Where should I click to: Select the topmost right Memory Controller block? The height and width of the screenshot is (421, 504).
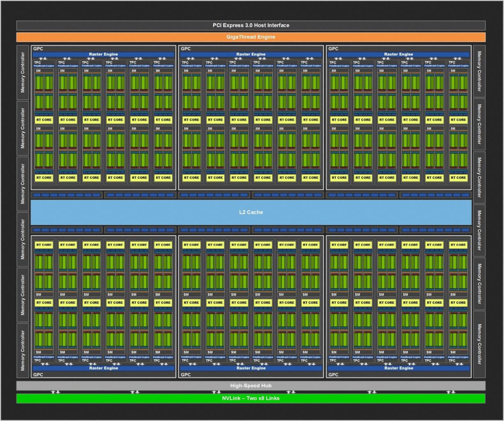point(479,72)
